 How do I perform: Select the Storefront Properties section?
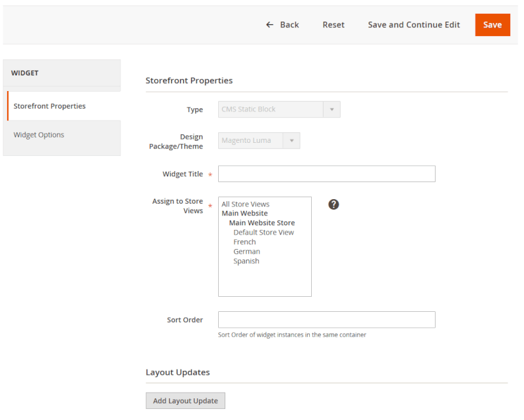[x=50, y=105]
